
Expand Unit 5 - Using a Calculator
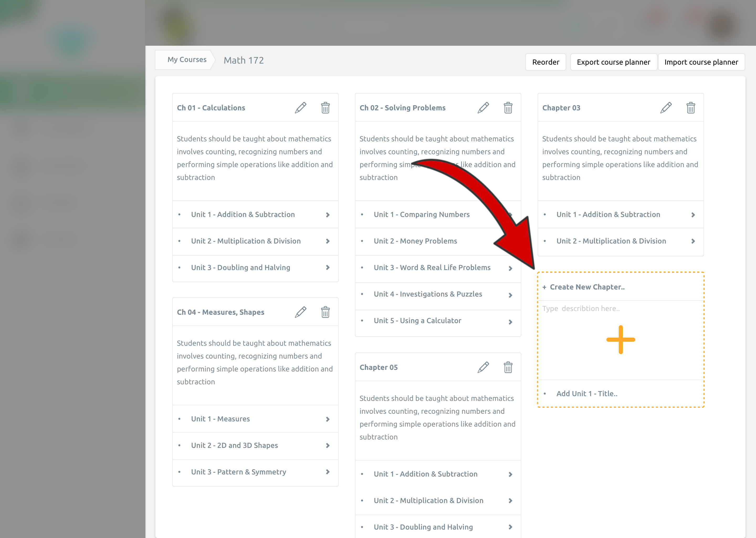click(x=510, y=322)
